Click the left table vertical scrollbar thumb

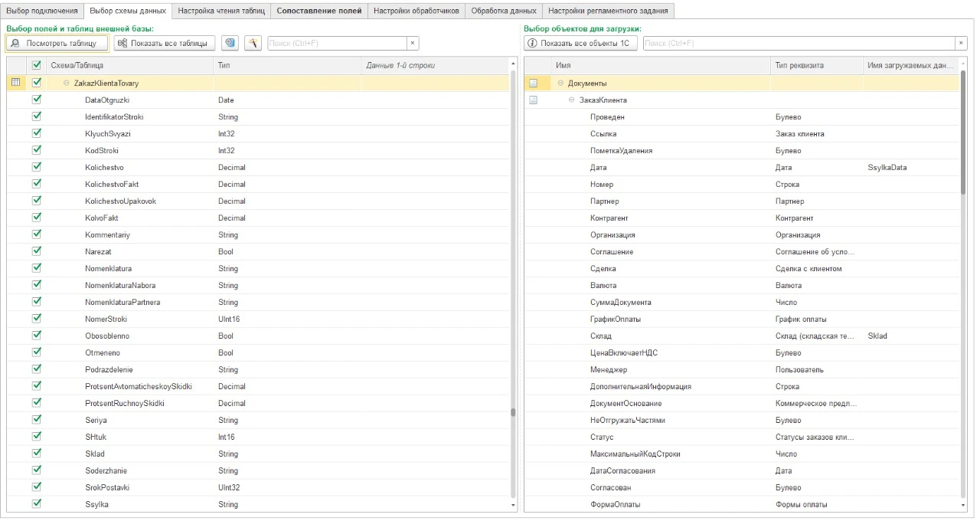tap(513, 412)
